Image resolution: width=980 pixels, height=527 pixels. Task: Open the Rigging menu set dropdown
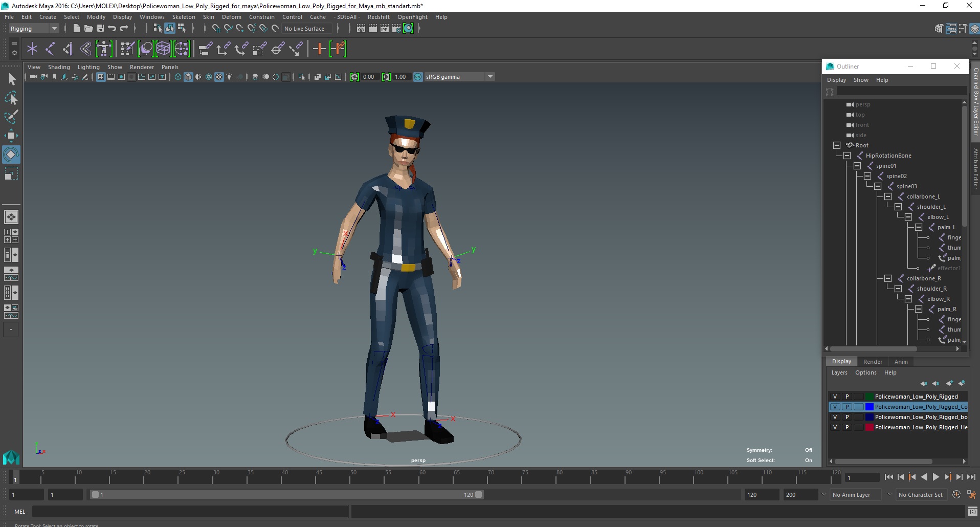click(34, 29)
